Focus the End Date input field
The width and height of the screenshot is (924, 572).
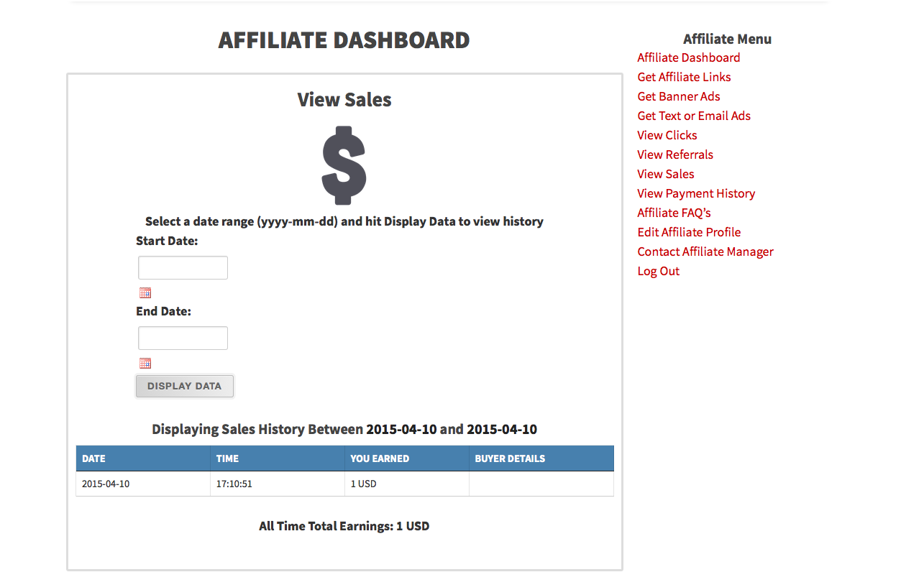point(183,338)
